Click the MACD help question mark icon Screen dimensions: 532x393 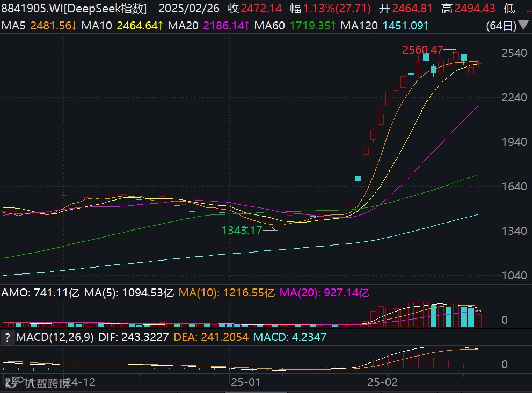[7, 337]
